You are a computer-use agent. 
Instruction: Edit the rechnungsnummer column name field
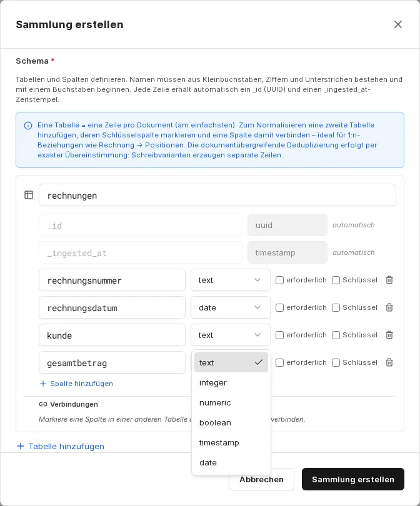coord(112,280)
